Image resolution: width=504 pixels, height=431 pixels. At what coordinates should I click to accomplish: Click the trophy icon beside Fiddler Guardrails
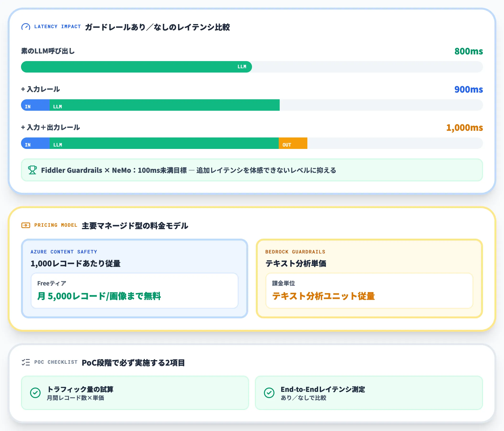pyautogui.click(x=32, y=170)
